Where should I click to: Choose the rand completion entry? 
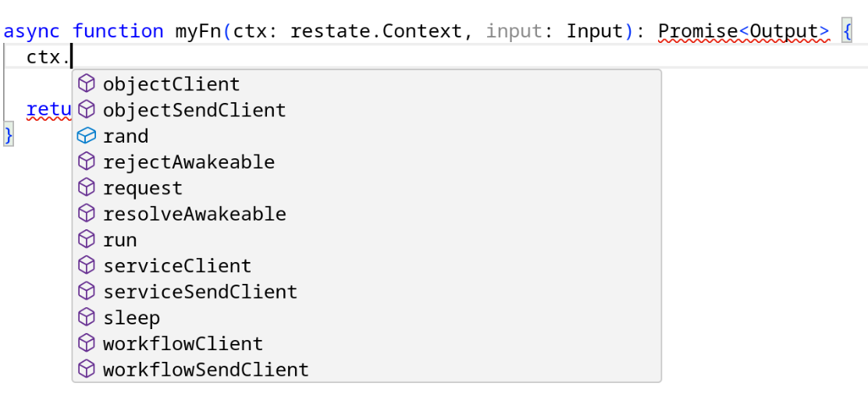[126, 136]
